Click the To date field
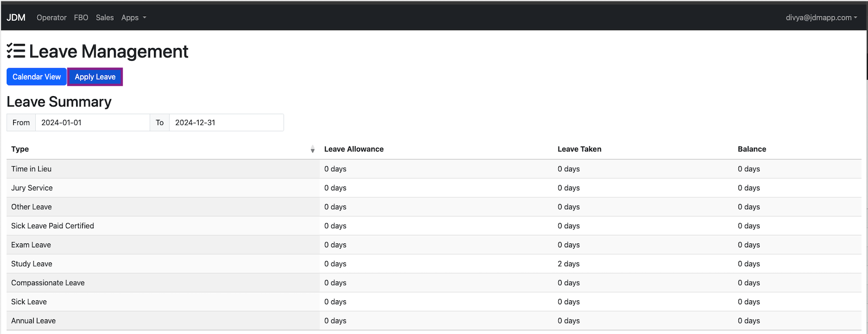 [x=226, y=122]
